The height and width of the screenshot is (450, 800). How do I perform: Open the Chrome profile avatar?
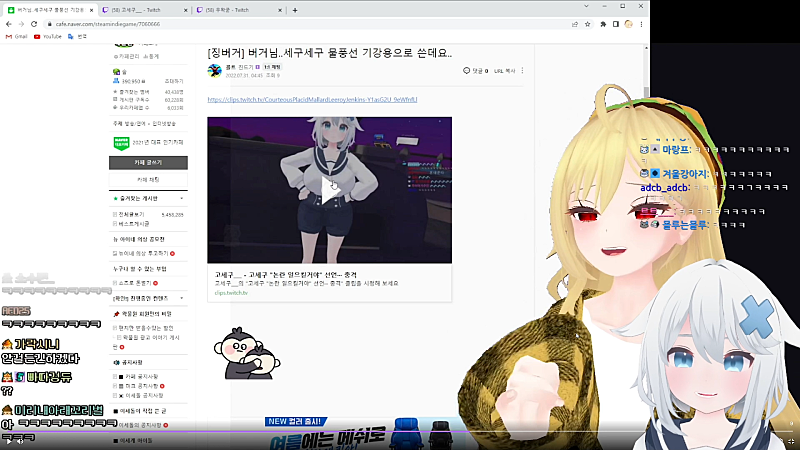pyautogui.click(x=629, y=24)
